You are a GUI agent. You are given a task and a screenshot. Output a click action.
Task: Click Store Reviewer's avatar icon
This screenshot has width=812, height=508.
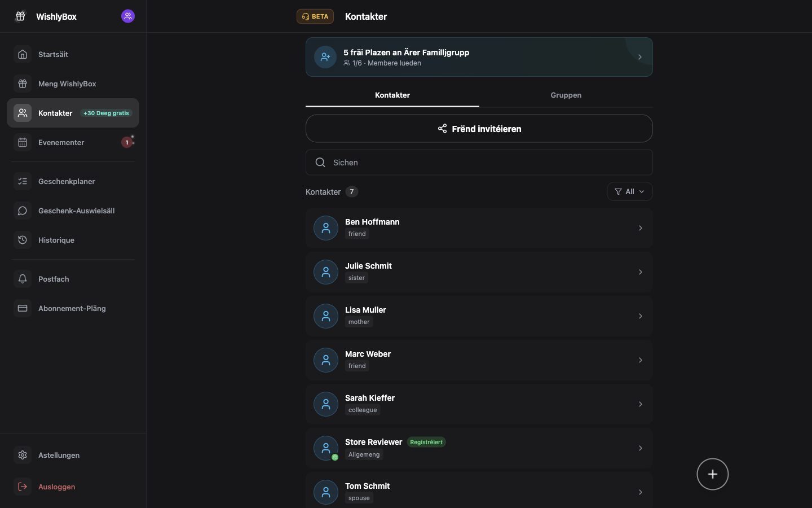pyautogui.click(x=326, y=448)
